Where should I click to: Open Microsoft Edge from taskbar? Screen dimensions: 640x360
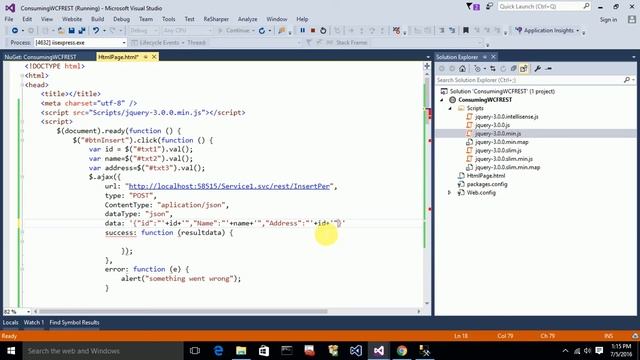[x=218, y=351]
